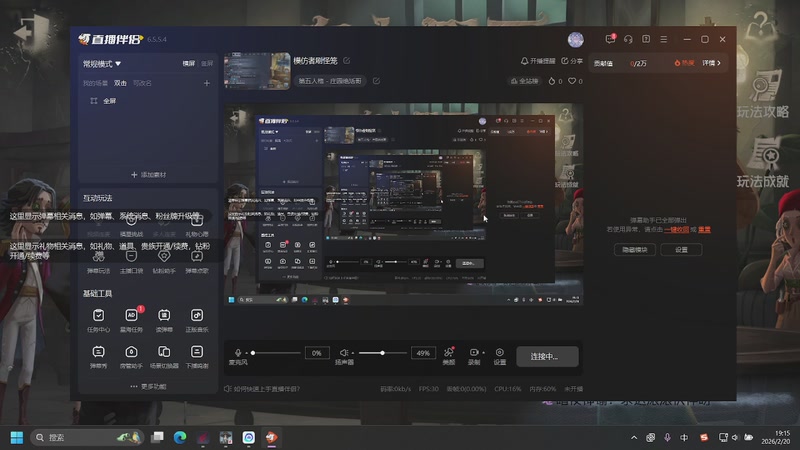
Task: Open 弹幕点歌 in the interactive section
Action: tap(196, 262)
